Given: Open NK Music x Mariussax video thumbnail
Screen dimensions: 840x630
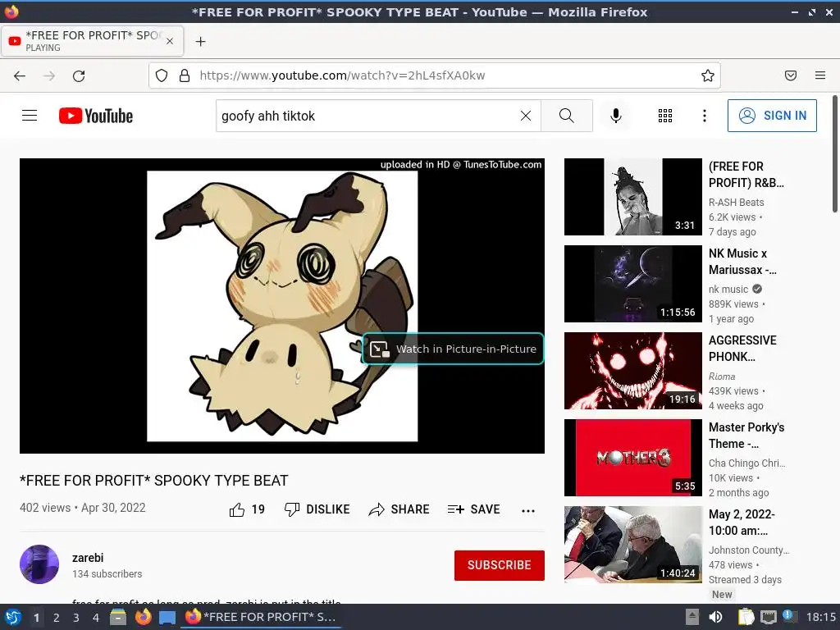Looking at the screenshot, I should click(632, 284).
